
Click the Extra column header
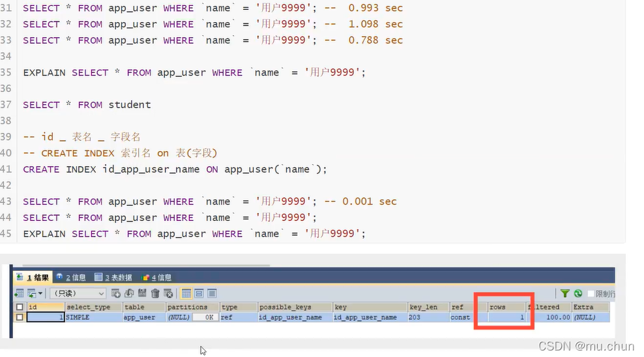pyautogui.click(x=591, y=307)
